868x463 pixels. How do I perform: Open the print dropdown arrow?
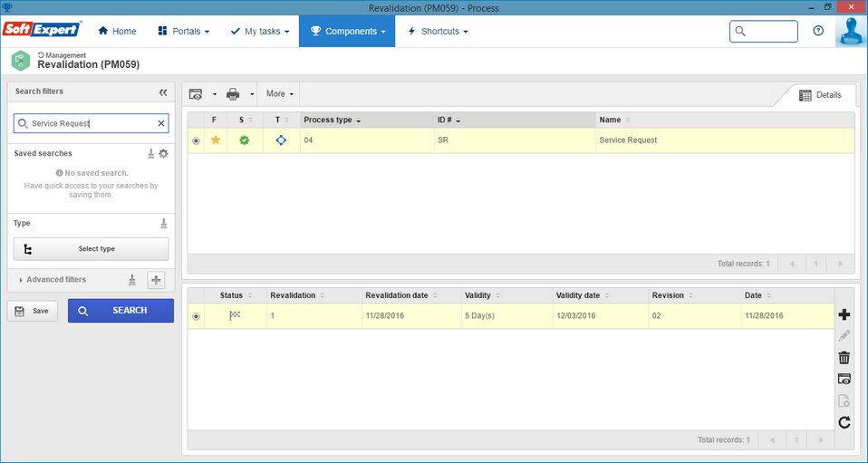tap(252, 95)
